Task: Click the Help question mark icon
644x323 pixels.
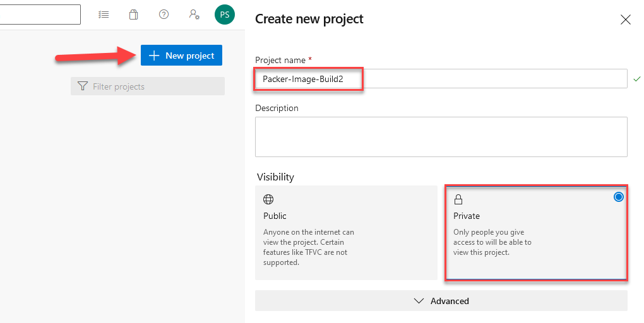Action: [x=164, y=15]
